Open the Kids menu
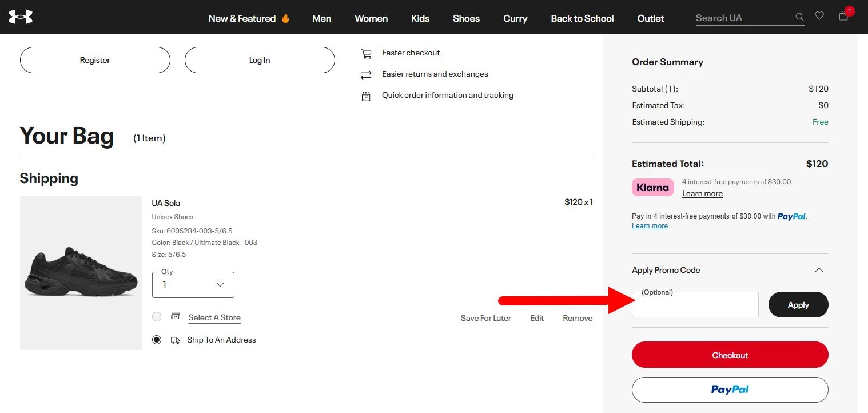The width and height of the screenshot is (868, 413). pyautogui.click(x=420, y=18)
